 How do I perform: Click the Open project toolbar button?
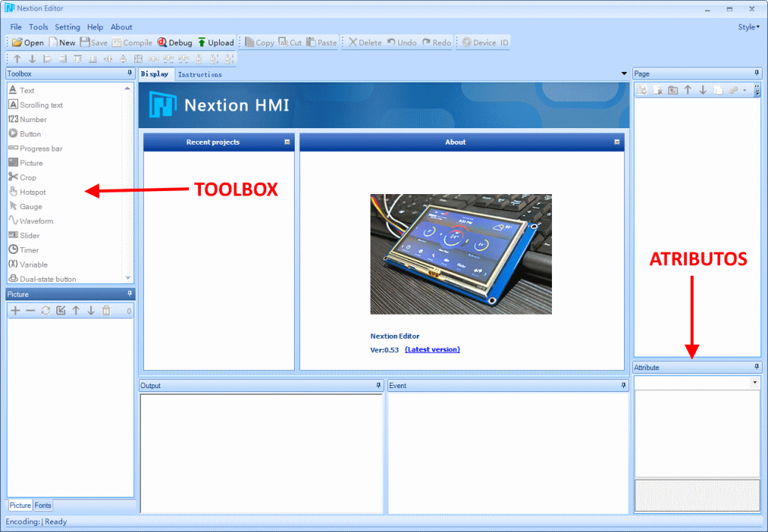coord(28,43)
